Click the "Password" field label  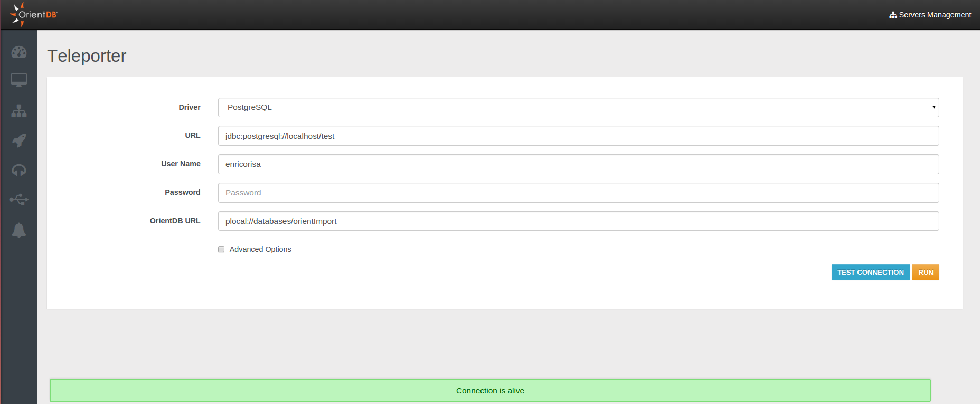pyautogui.click(x=183, y=192)
